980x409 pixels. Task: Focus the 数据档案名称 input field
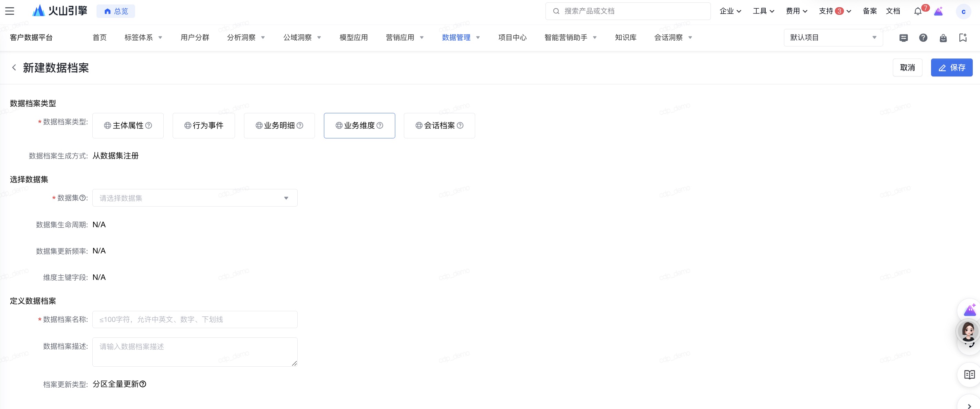(x=195, y=319)
